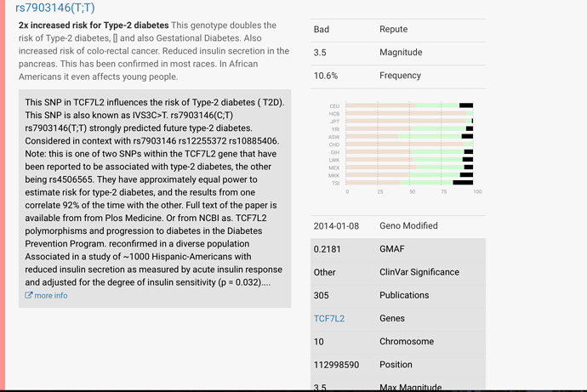
Task: Select the Geno Modified date row
Action: 398,226
